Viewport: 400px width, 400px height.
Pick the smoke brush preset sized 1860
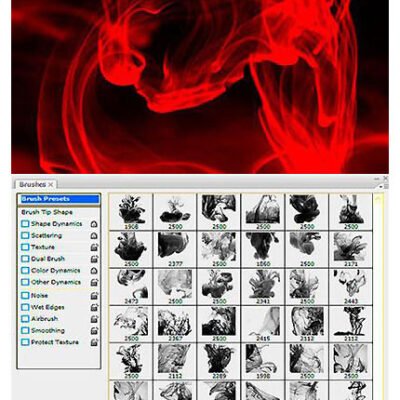click(x=263, y=250)
